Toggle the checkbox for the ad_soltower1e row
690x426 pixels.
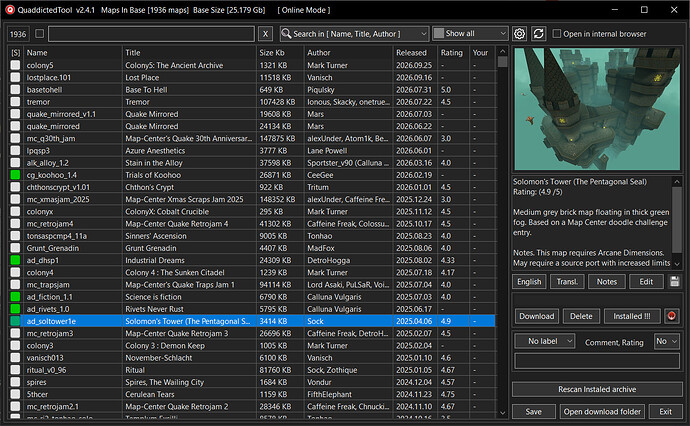(15, 321)
